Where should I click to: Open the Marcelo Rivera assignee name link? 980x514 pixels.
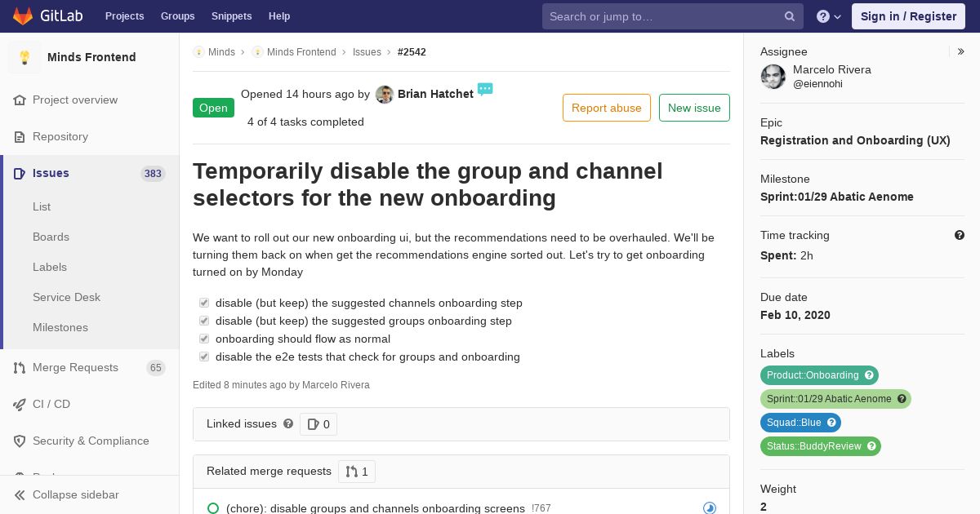coord(832,70)
